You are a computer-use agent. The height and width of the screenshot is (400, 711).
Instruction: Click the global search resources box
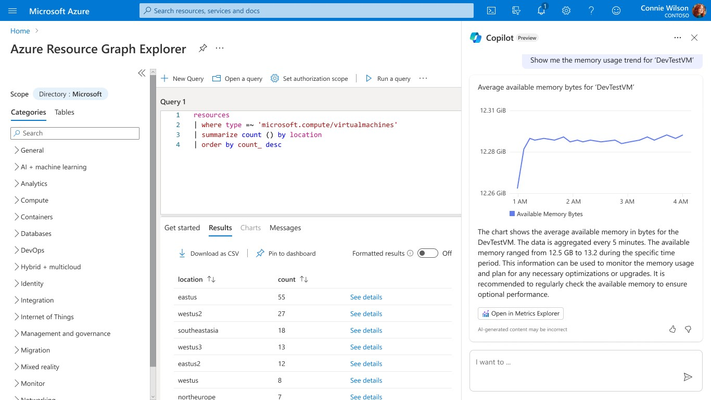pos(307,10)
